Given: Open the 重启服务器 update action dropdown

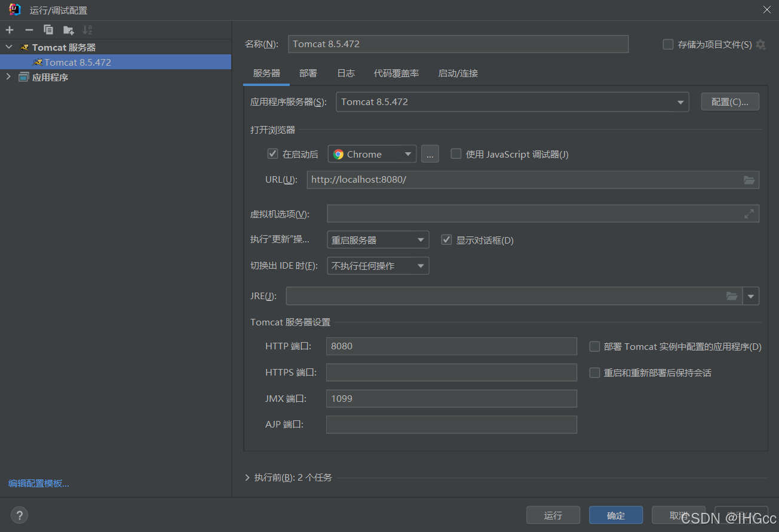Looking at the screenshot, I should click(x=378, y=240).
